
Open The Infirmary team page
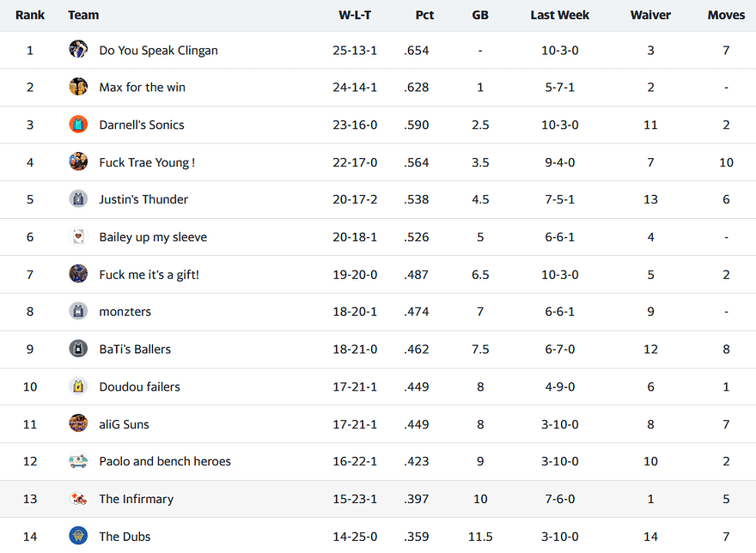(x=136, y=499)
